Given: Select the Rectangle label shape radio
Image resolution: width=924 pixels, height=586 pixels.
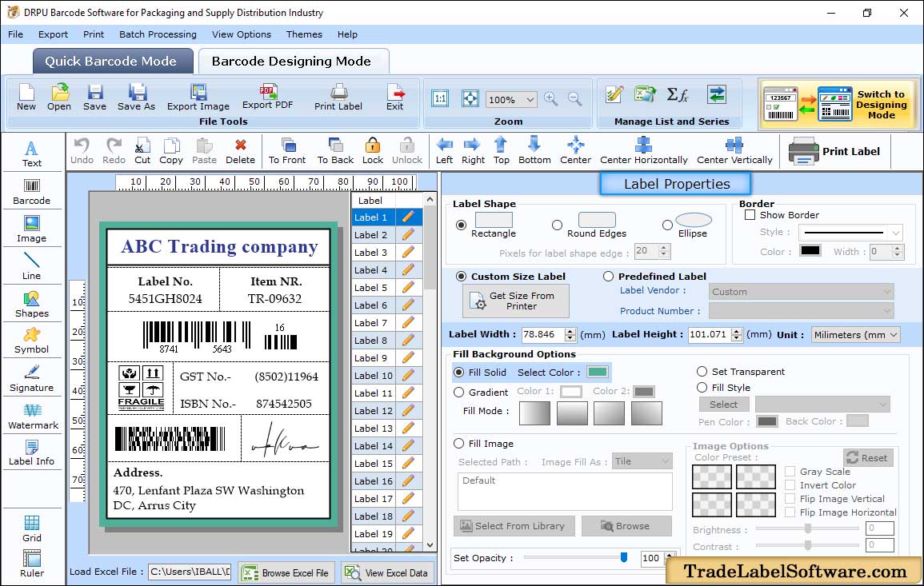Looking at the screenshot, I should coord(461,225).
